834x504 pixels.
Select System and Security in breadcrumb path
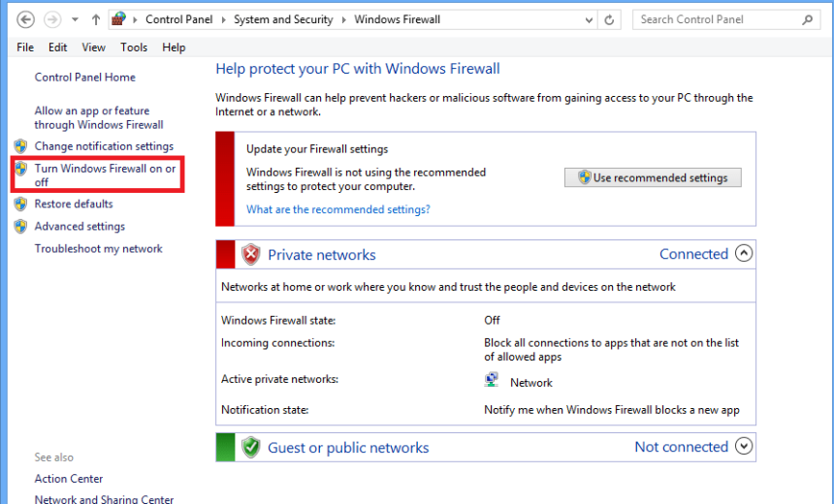pos(283,19)
